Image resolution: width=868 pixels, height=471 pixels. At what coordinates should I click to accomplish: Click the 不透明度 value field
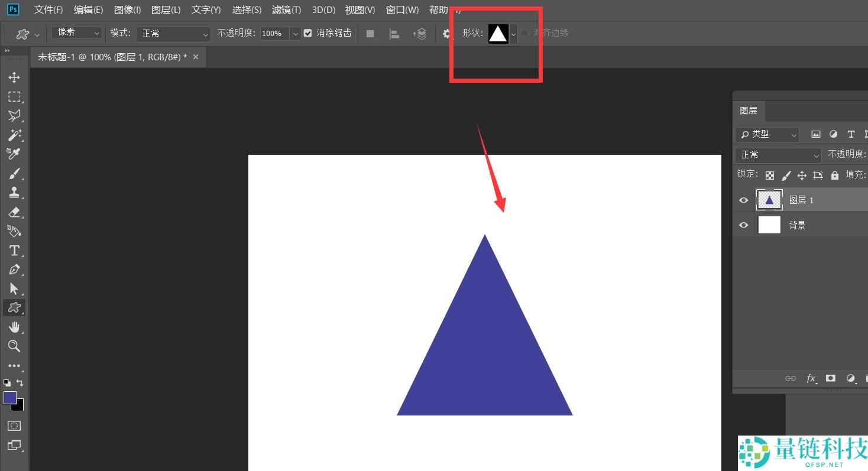275,34
